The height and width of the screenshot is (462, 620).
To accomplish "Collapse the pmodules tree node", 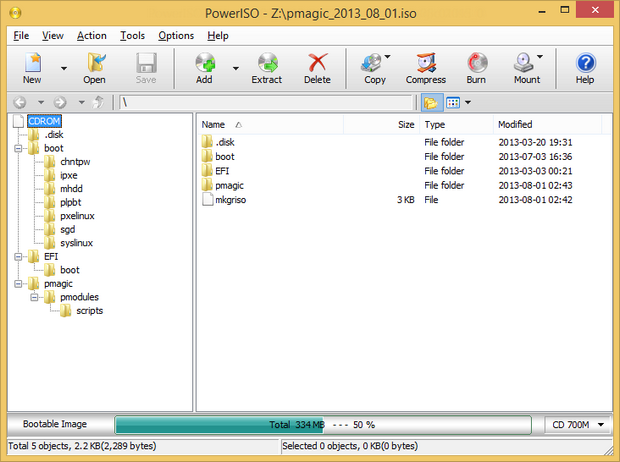I will [34, 297].
